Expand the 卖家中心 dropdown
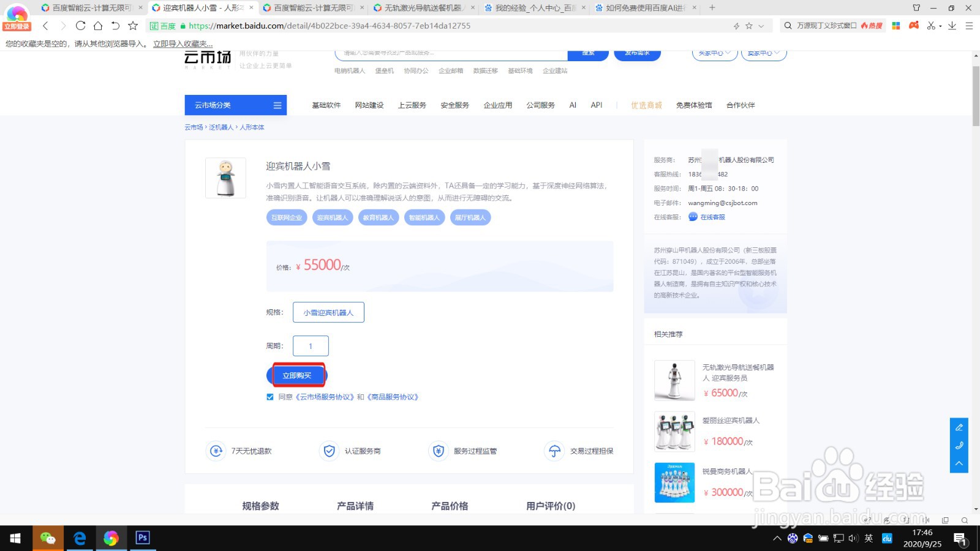The height and width of the screenshot is (551, 980). pos(764,53)
